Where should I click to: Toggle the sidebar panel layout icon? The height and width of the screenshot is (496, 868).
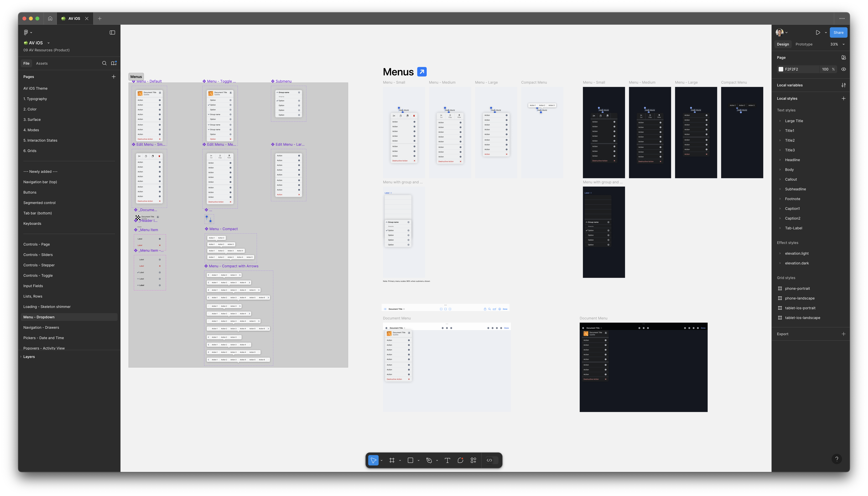pyautogui.click(x=112, y=32)
